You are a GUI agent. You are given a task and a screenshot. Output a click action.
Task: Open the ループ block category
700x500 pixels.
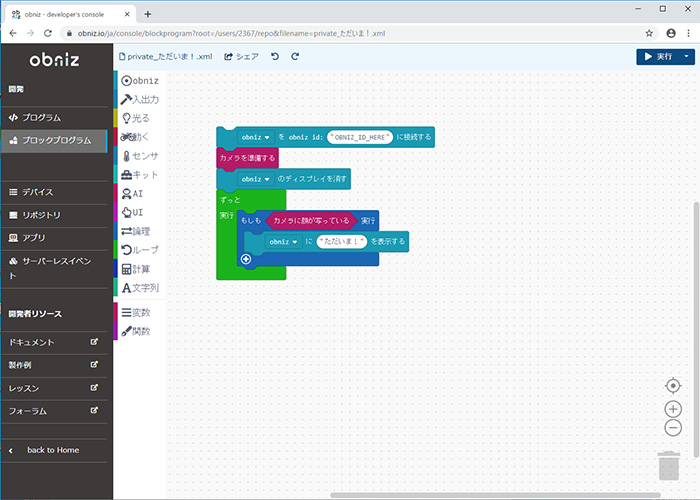point(139,249)
